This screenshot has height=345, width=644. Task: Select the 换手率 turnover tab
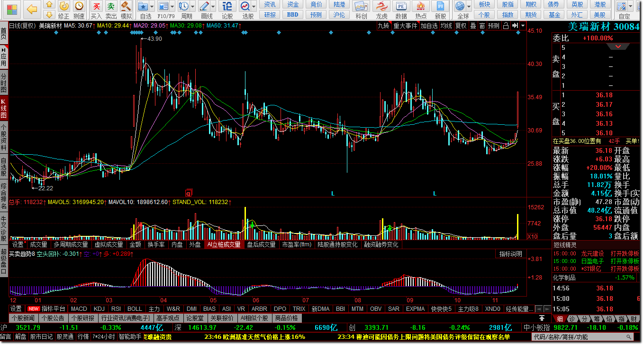tap(156, 245)
